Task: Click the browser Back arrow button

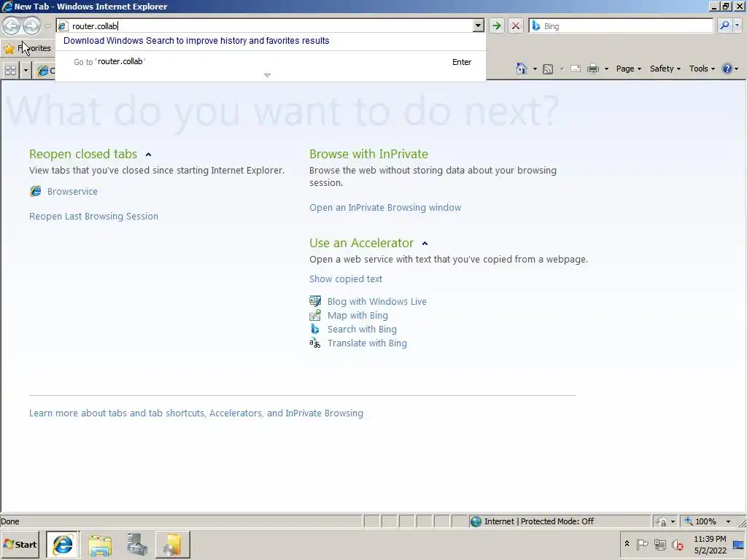Action: click(12, 26)
